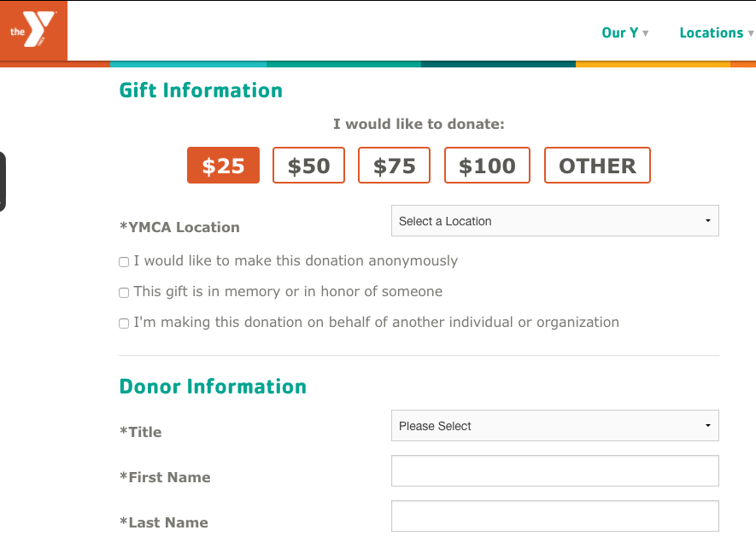The width and height of the screenshot is (756, 542).
Task: Check the anonymous donation checkbox
Action: (124, 261)
